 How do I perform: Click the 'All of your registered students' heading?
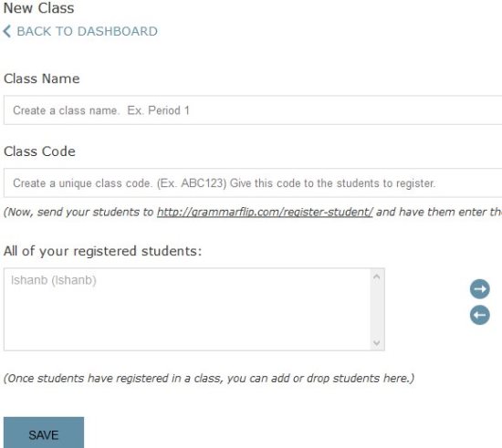103,251
